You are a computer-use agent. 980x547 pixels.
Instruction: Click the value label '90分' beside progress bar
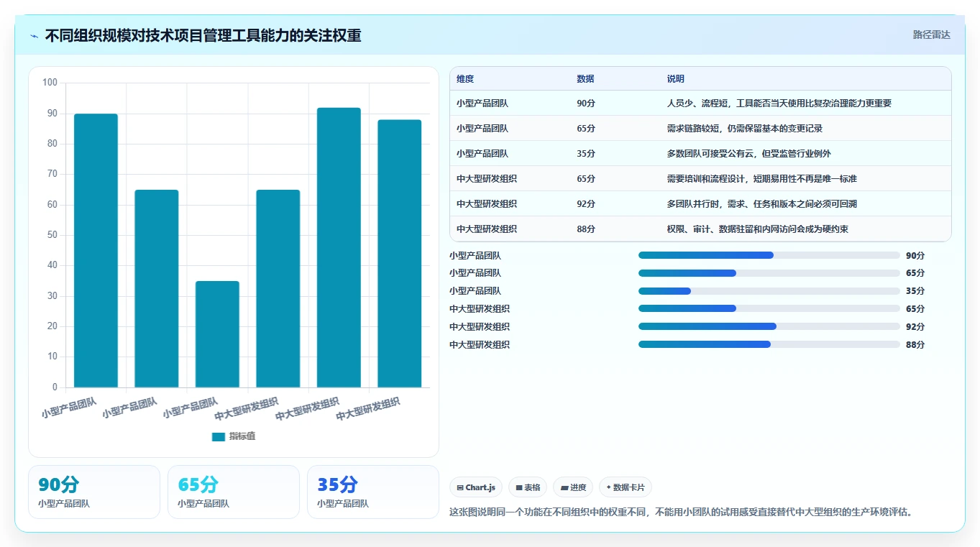pos(915,255)
